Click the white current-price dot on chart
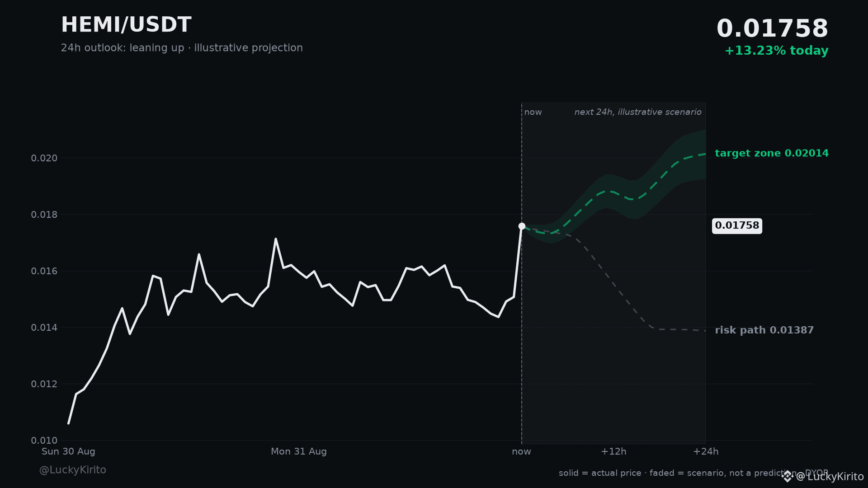This screenshot has width=868, height=488. pos(522,226)
